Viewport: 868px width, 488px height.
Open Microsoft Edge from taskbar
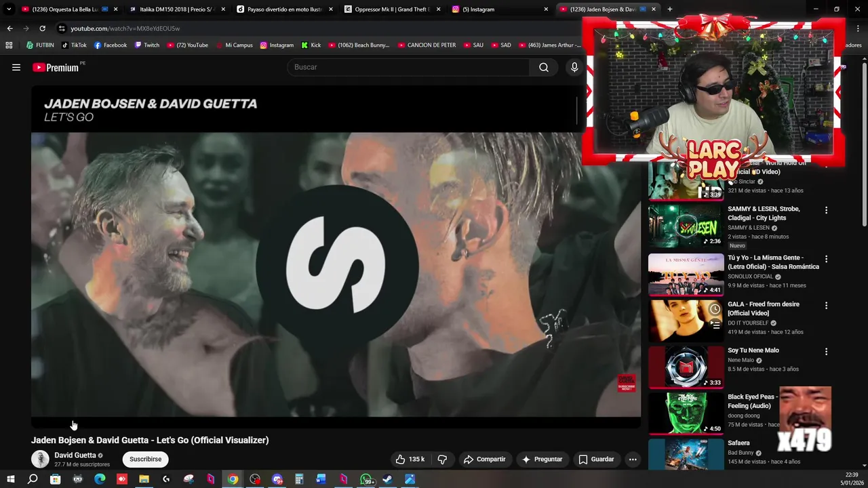(100, 479)
